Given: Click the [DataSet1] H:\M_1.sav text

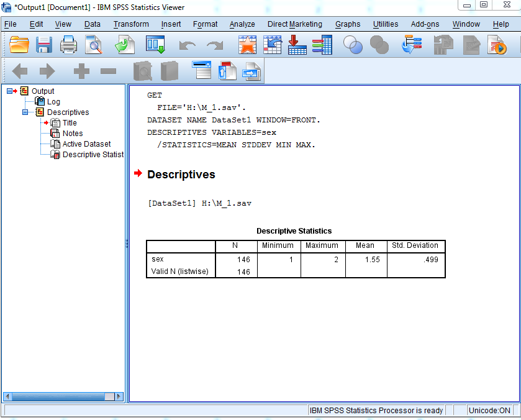Looking at the screenshot, I should (x=199, y=203).
